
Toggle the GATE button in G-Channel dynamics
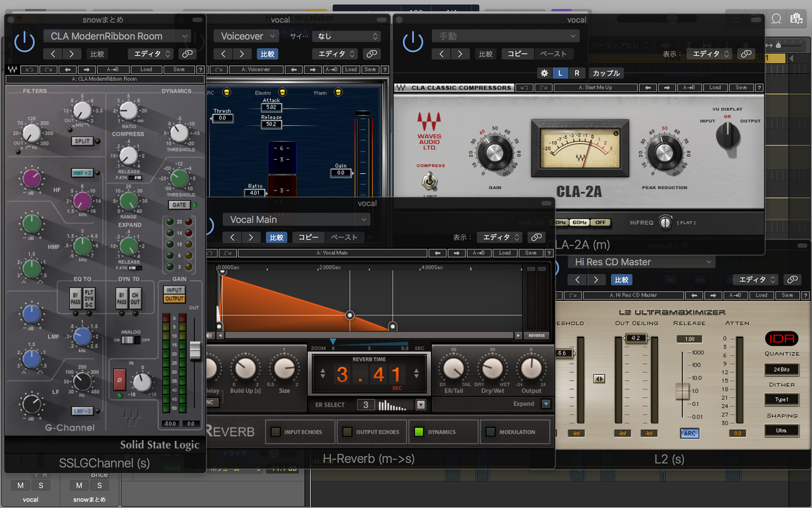tap(179, 205)
